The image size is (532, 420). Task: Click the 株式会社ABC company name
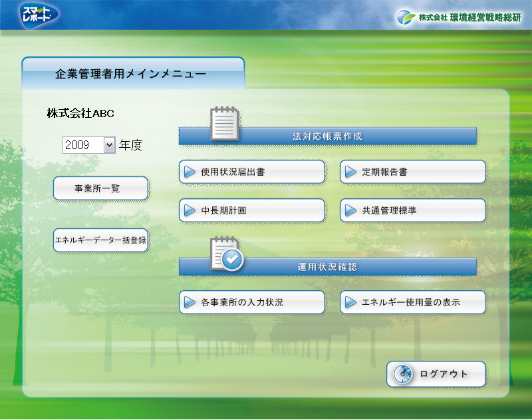coord(80,113)
